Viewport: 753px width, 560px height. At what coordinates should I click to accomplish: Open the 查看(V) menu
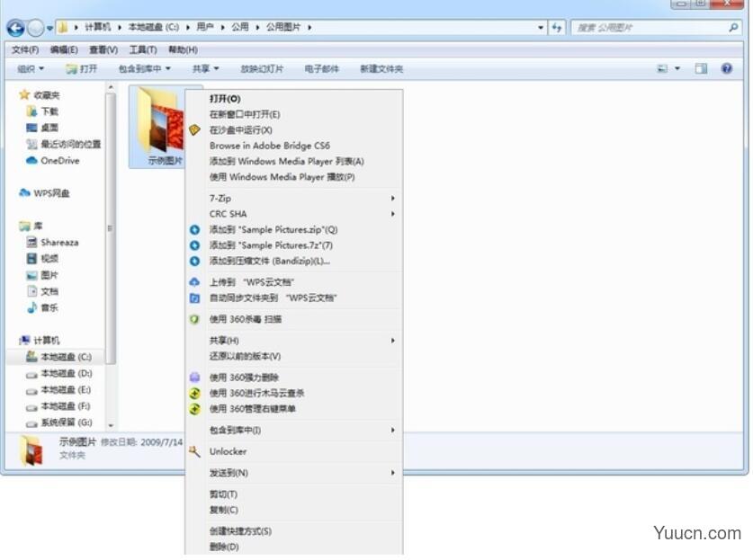(103, 50)
